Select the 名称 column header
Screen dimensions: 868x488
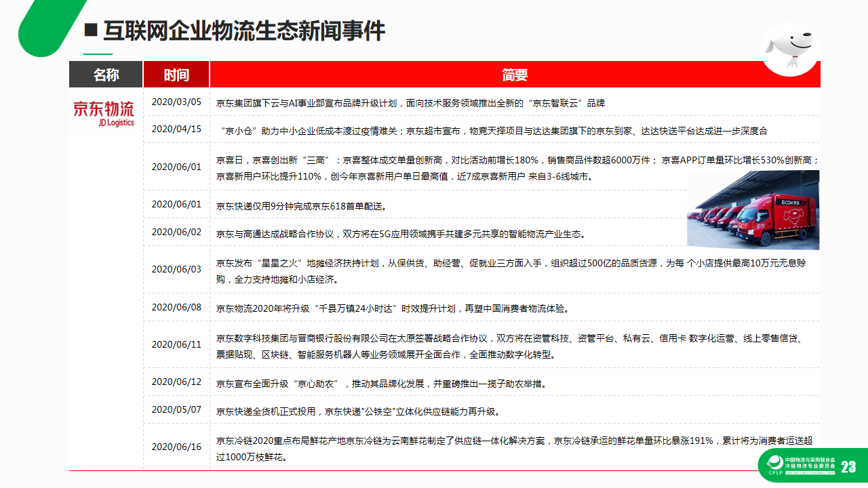[106, 75]
